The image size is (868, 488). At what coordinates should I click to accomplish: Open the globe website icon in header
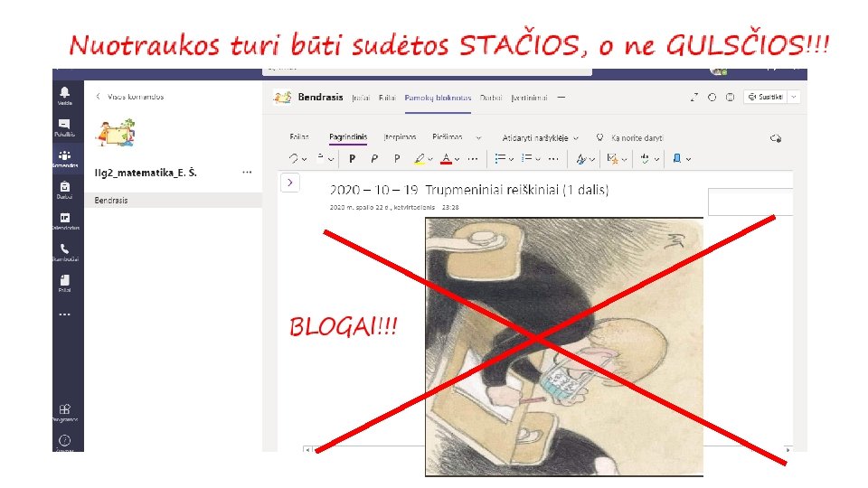pyautogui.click(x=731, y=98)
